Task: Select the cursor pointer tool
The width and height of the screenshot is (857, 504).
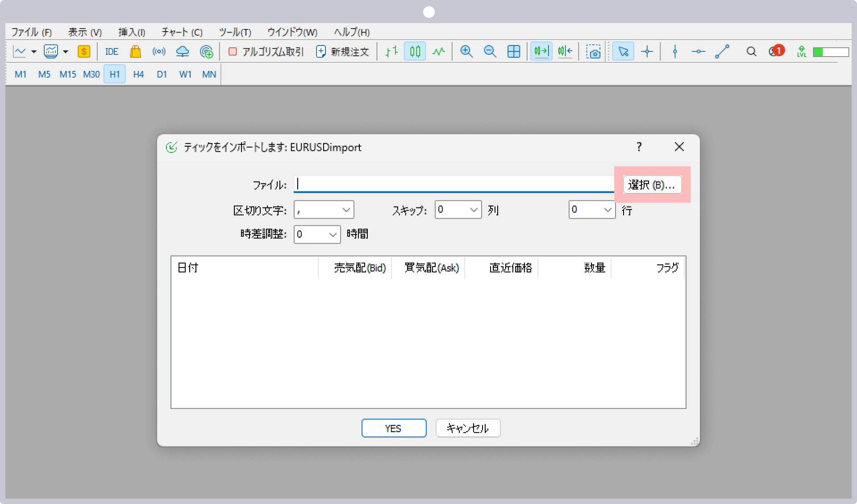Action: tap(624, 52)
